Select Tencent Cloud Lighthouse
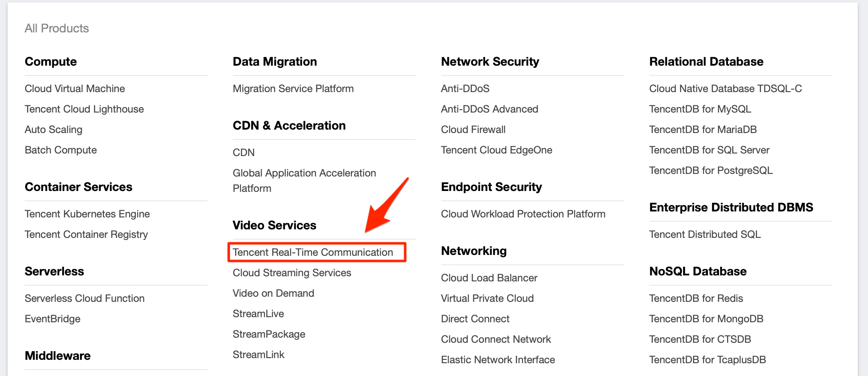868x376 pixels. 84,109
